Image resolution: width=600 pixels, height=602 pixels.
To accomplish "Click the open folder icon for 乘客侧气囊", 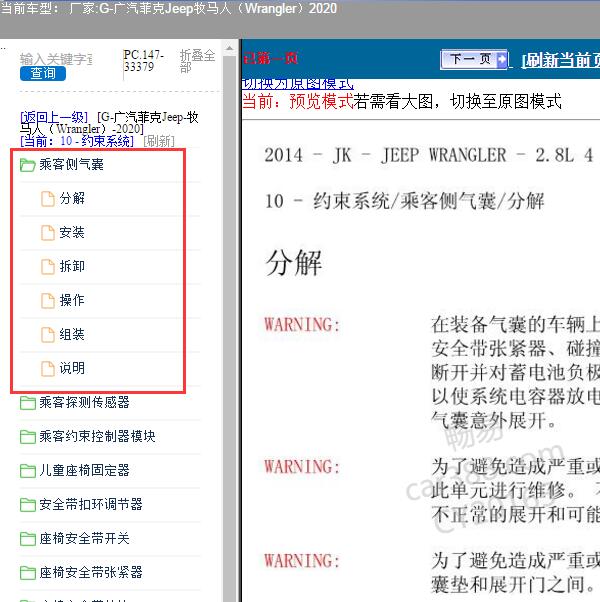I will [x=28, y=165].
